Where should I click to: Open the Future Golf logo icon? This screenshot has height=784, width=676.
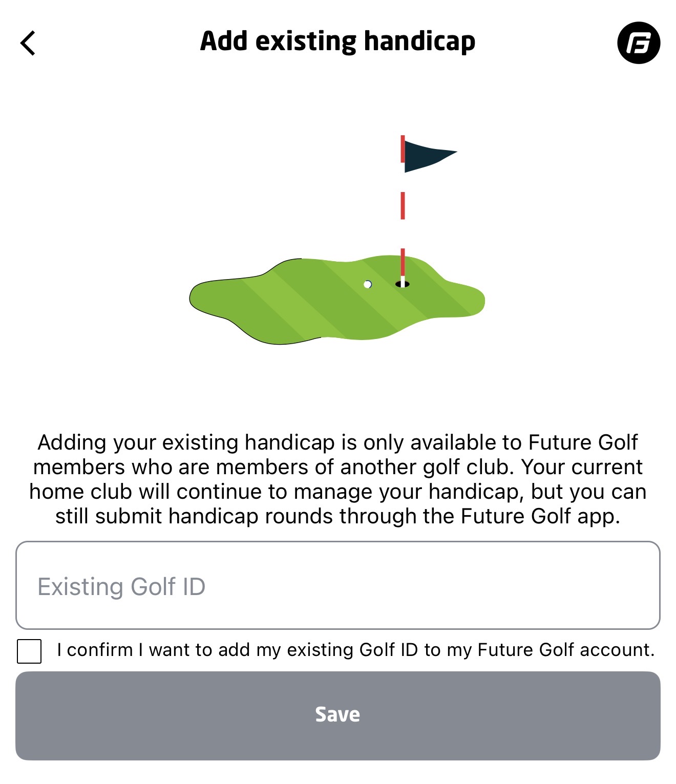point(639,43)
